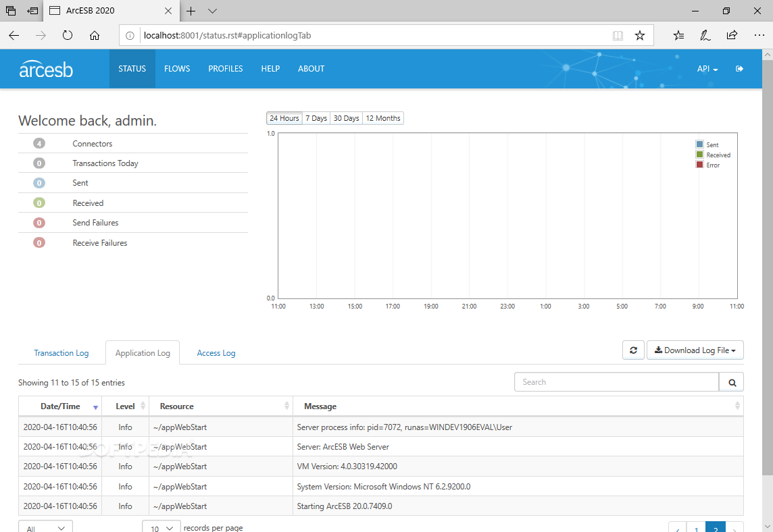
Task: Open the browser home page
Action: [x=95, y=36]
